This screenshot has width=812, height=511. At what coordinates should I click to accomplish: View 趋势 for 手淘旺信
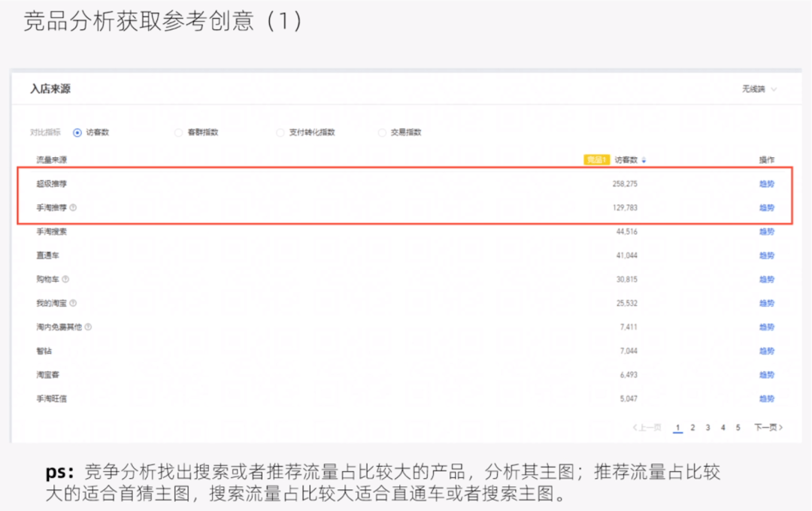tap(766, 398)
